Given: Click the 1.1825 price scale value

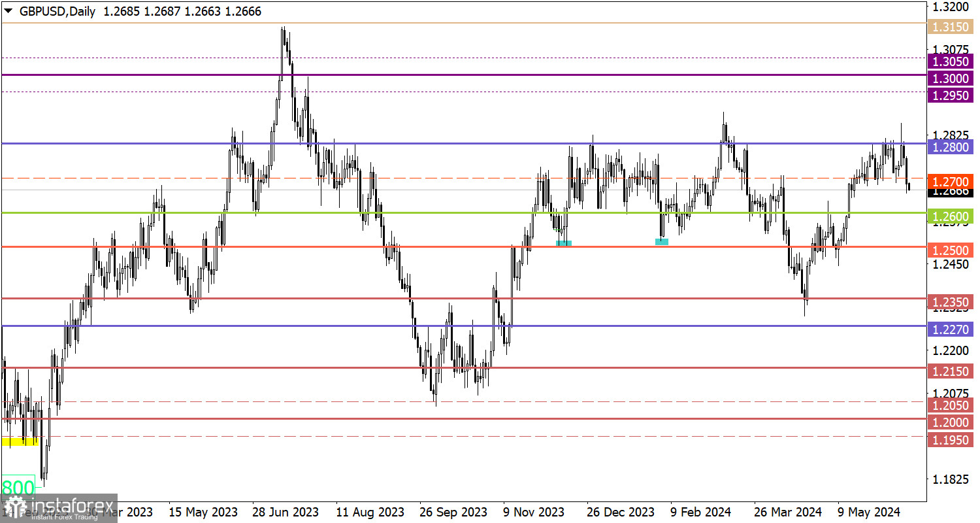Looking at the screenshot, I should pos(951,479).
